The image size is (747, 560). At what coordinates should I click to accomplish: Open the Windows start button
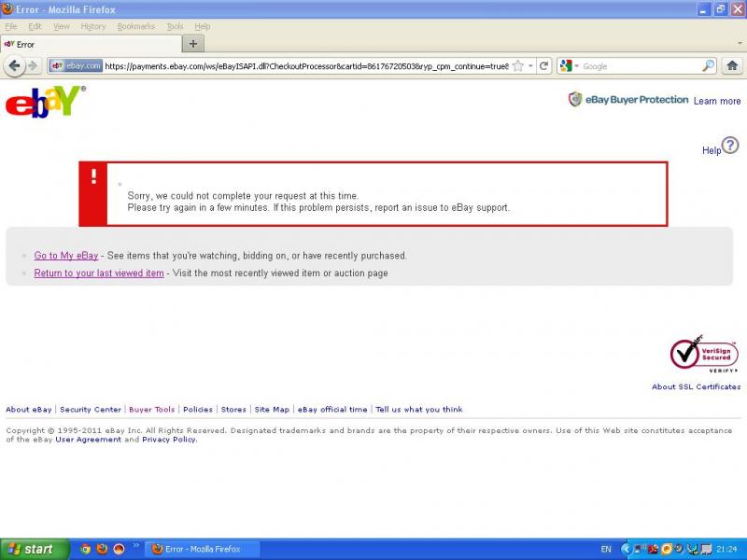35,549
